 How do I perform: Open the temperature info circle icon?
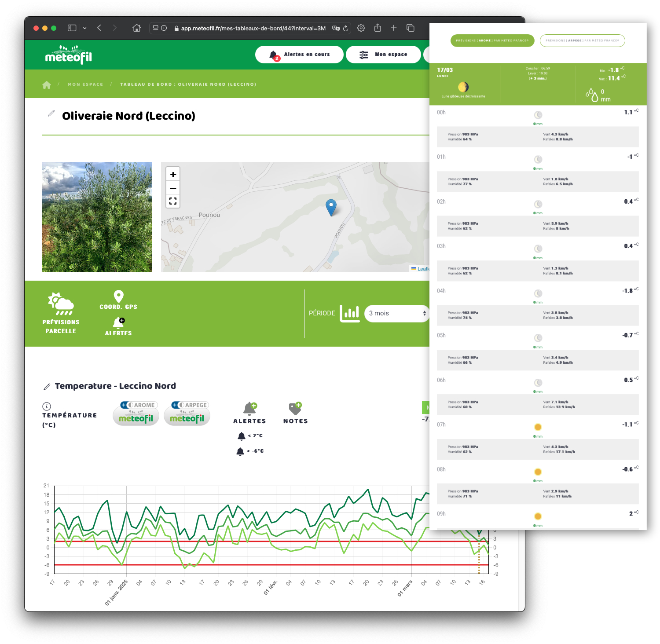[47, 406]
